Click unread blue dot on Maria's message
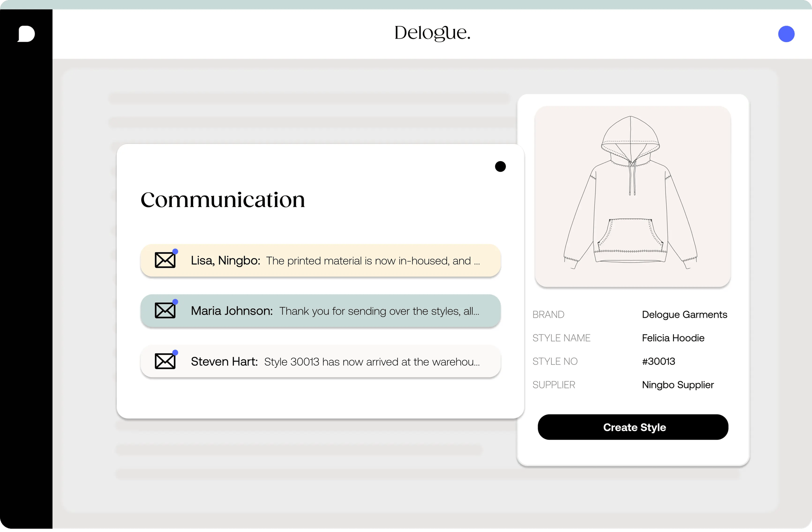 pos(175,302)
